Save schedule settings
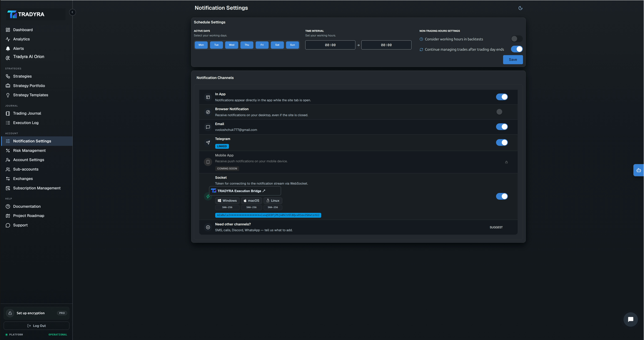 (x=513, y=60)
